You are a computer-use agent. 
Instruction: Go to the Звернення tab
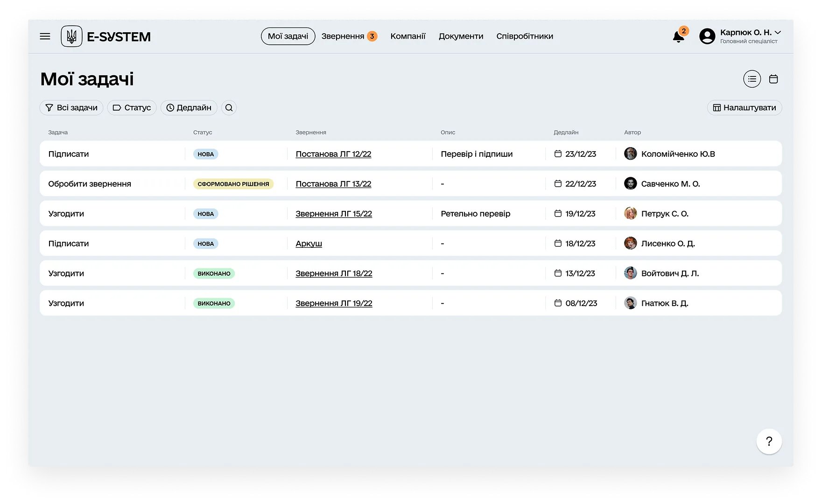[343, 36]
